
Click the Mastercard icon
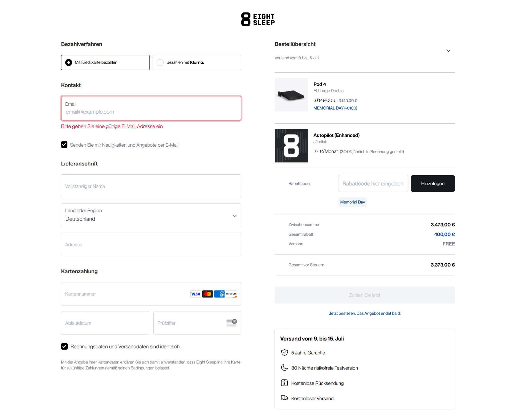point(208,294)
